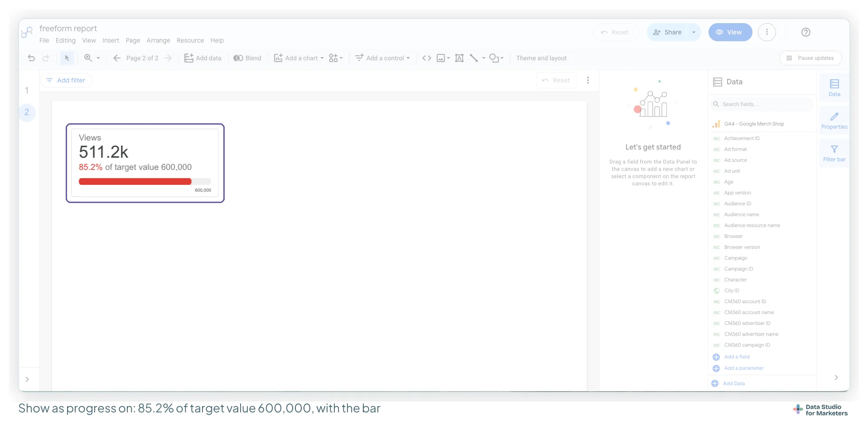Open community visualizations and components icon
The height and width of the screenshot is (426, 868).
pos(333,58)
